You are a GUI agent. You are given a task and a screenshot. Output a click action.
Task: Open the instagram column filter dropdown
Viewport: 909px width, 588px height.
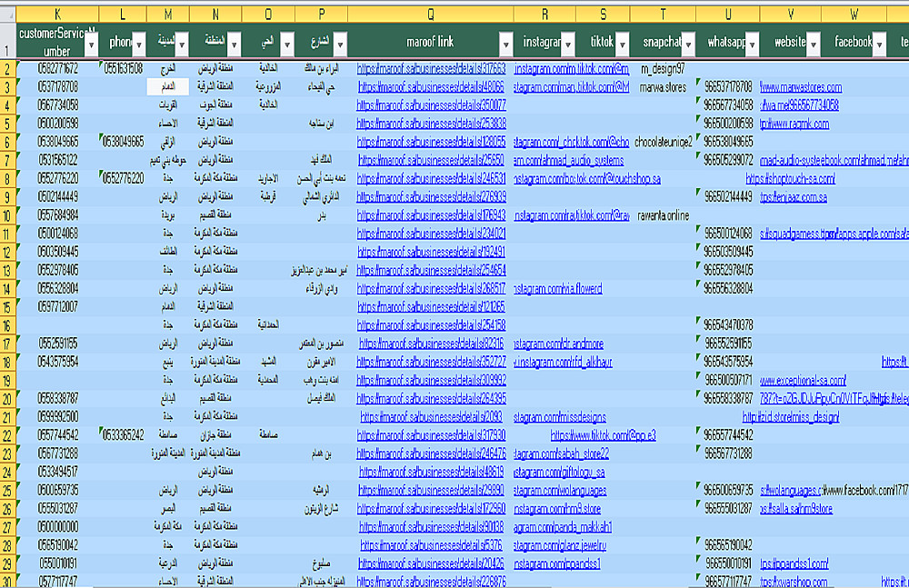point(568,44)
